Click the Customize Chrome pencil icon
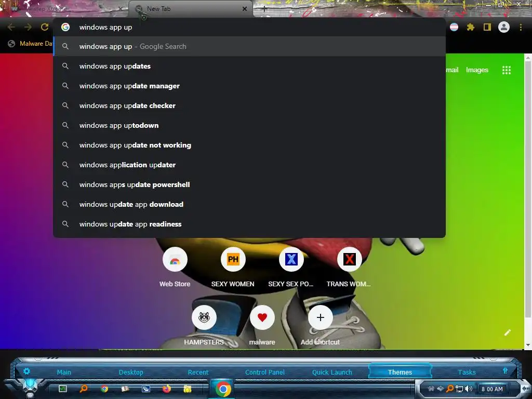This screenshot has height=399, width=532. click(507, 332)
